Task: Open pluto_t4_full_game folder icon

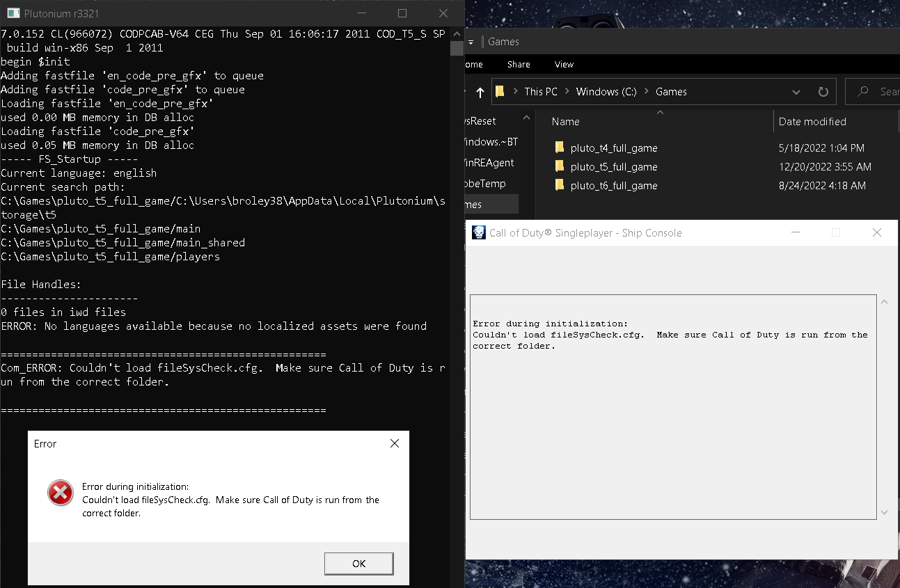Action: coord(559,148)
